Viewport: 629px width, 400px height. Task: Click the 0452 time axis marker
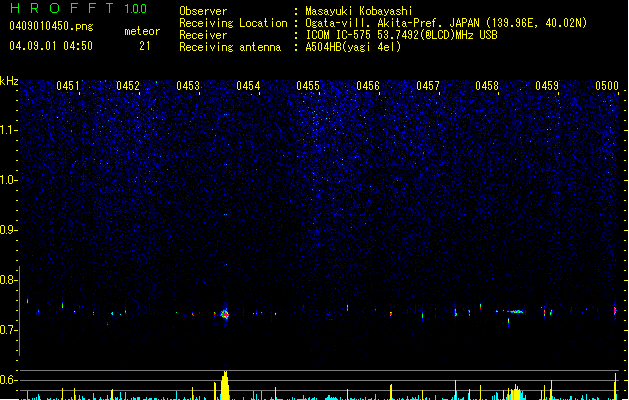click(128, 86)
